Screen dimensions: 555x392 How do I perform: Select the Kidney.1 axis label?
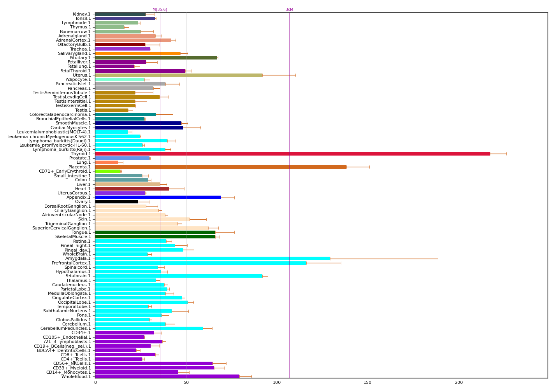coord(81,14)
